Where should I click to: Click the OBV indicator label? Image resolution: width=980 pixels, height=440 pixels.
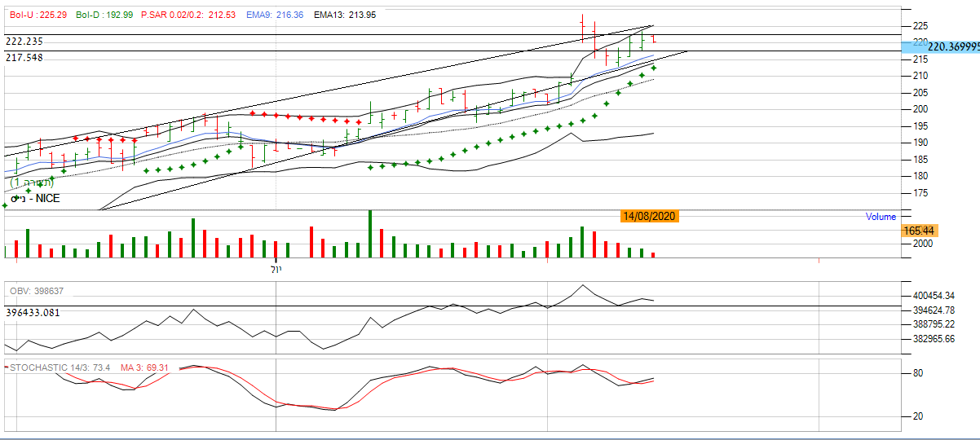[x=37, y=291]
